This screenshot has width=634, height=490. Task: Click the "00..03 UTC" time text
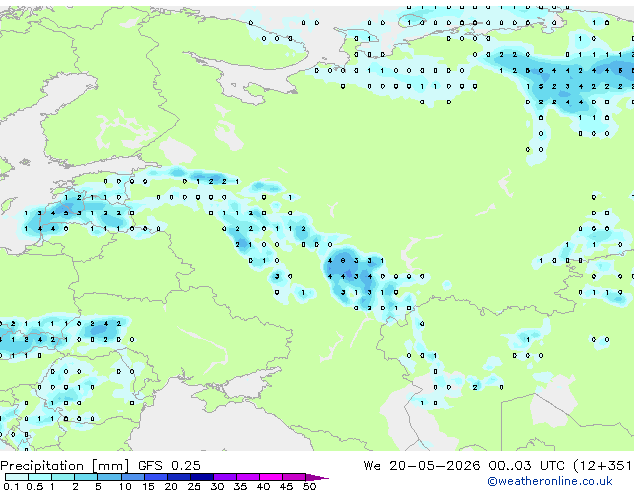tap(526, 466)
